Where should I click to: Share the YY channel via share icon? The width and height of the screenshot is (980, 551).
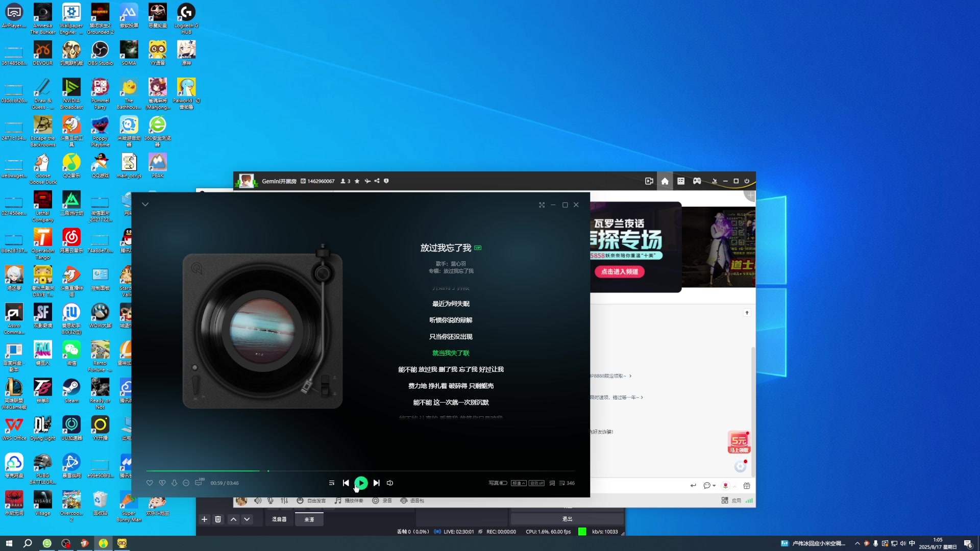point(377,181)
